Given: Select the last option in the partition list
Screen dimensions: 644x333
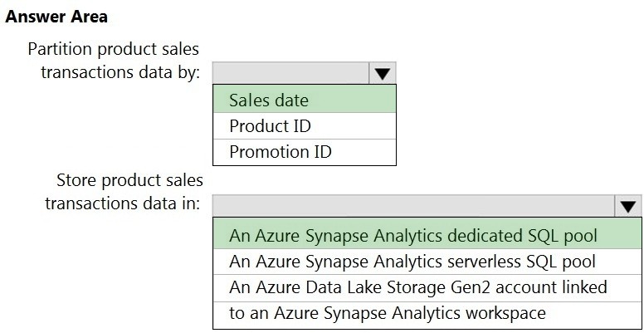Looking at the screenshot, I should tap(304, 152).
